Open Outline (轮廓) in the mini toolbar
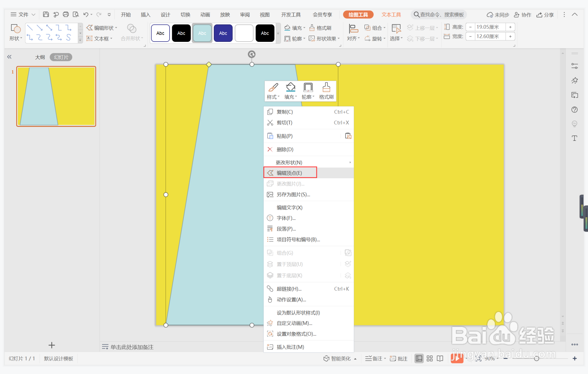Viewport: 588px width, 374px height. 308,91
